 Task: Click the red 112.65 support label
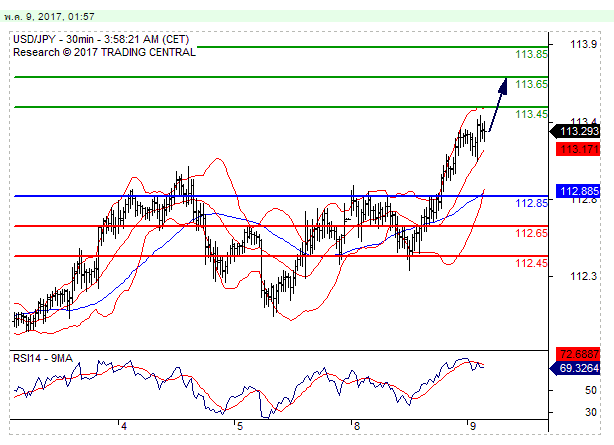coord(531,233)
